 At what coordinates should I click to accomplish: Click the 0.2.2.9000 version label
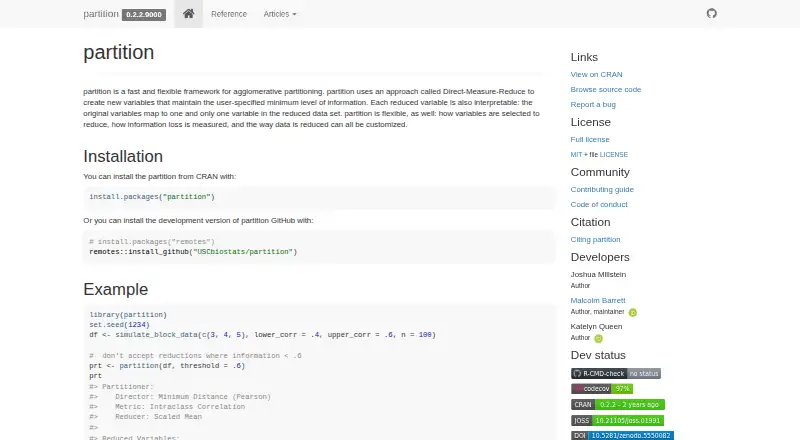[144, 15]
